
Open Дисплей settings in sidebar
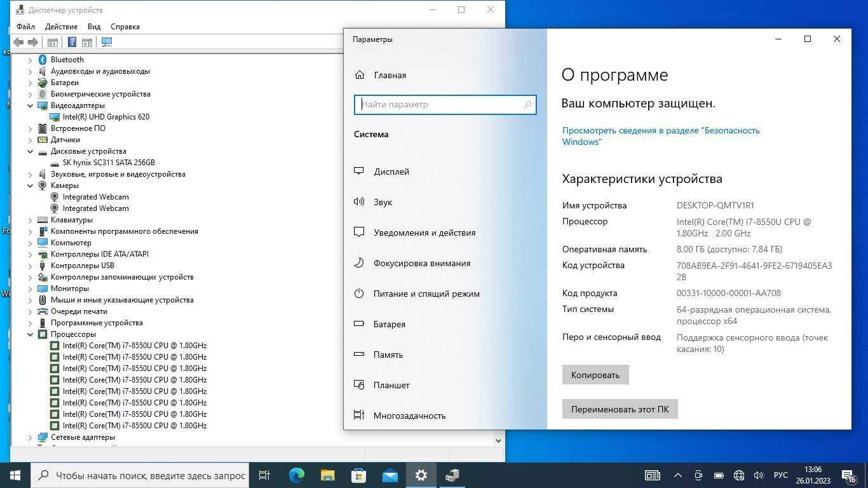tap(391, 172)
